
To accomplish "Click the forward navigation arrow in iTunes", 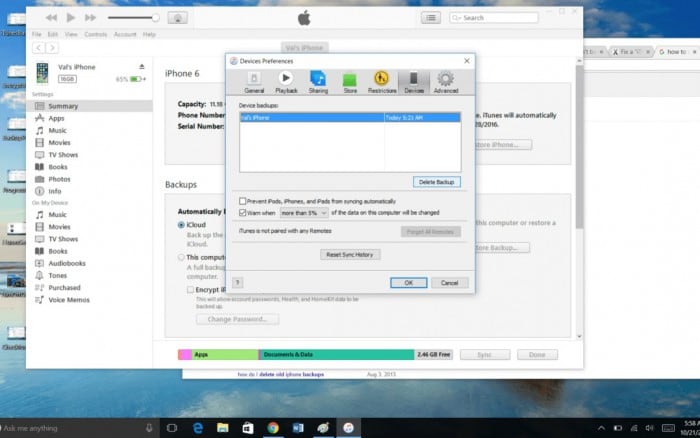I will click(x=52, y=48).
